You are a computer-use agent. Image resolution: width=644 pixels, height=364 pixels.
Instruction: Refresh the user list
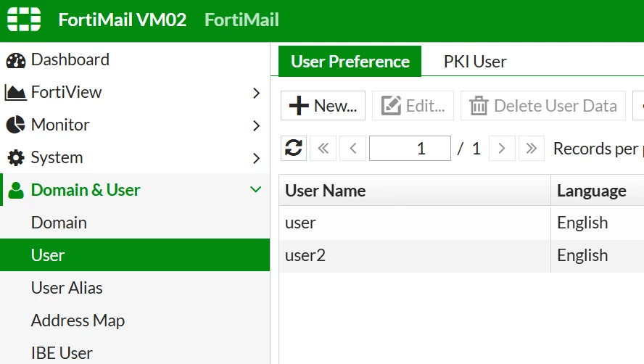294,148
